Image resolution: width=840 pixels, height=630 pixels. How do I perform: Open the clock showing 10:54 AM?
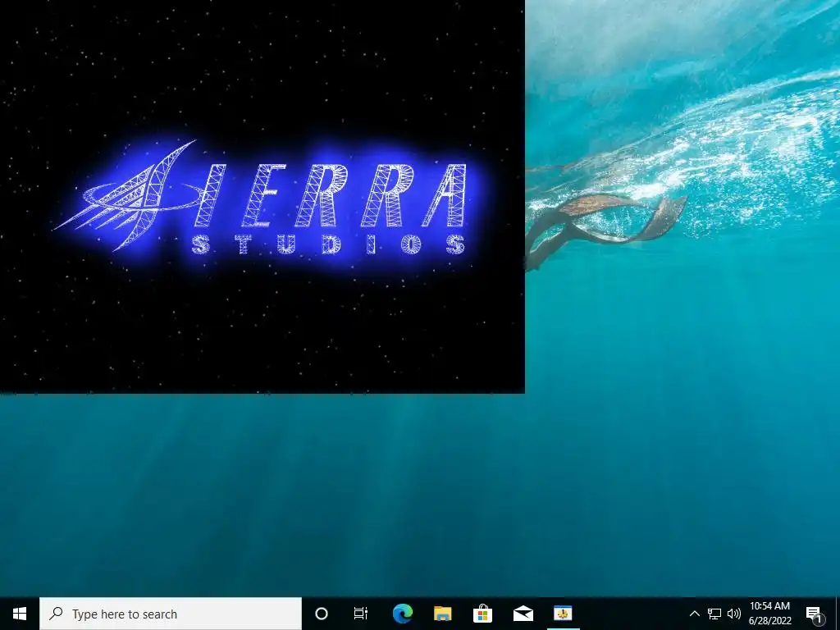pos(769,614)
